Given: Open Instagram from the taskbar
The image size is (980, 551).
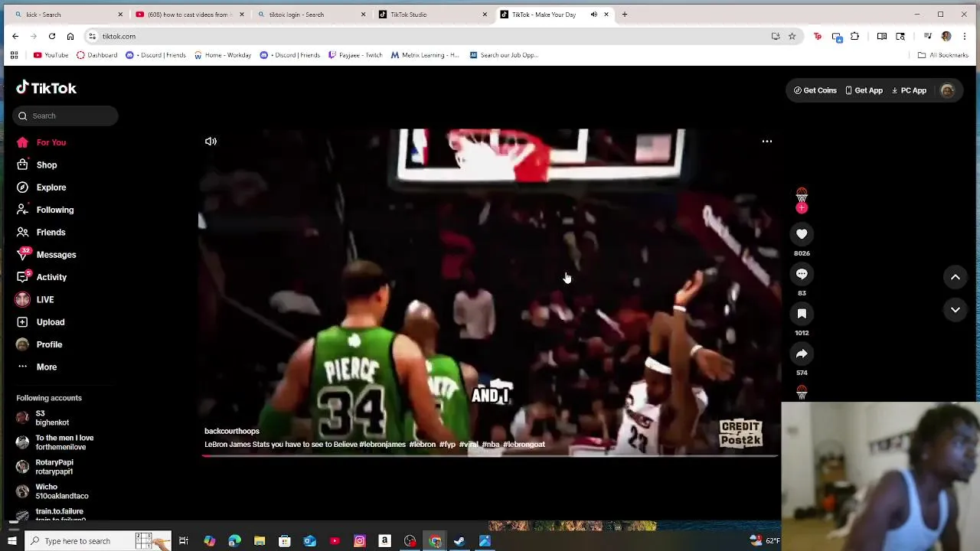Looking at the screenshot, I should [360, 541].
